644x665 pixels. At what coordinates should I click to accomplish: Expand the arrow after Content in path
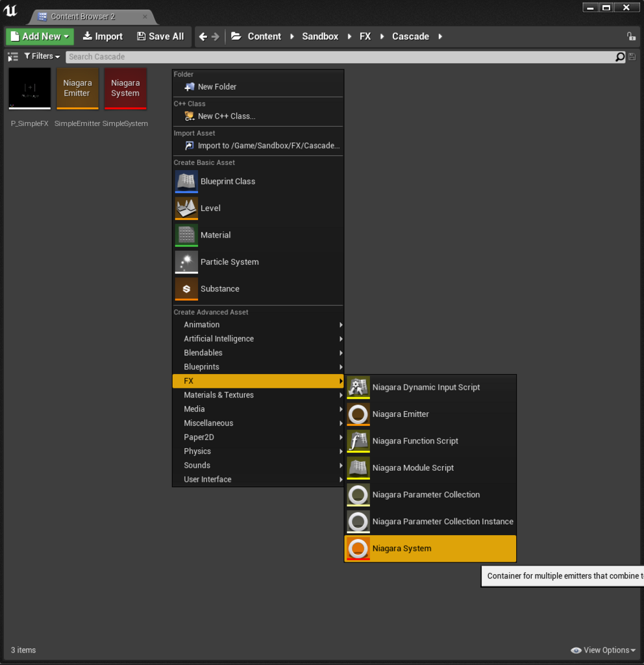pyautogui.click(x=292, y=36)
